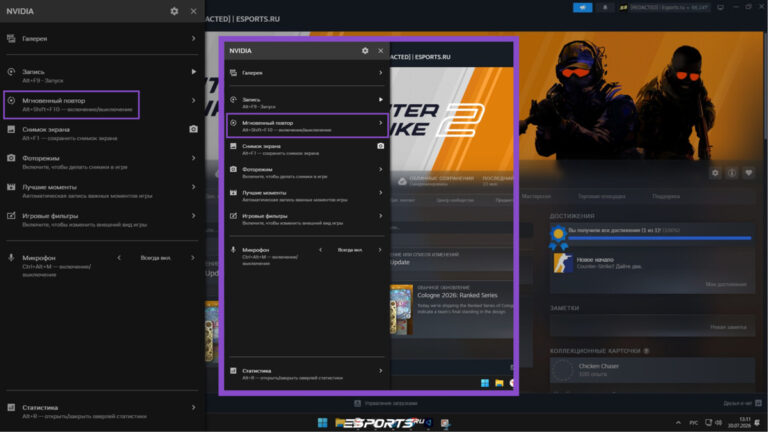
Task: Open Мастерская tab in Steam game page
Action: pyautogui.click(x=536, y=196)
